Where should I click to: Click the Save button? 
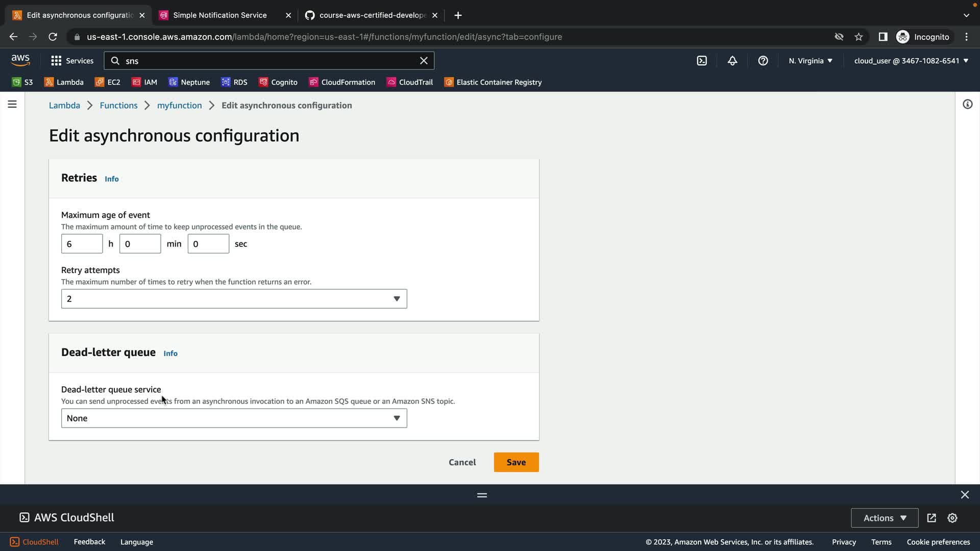tap(516, 462)
